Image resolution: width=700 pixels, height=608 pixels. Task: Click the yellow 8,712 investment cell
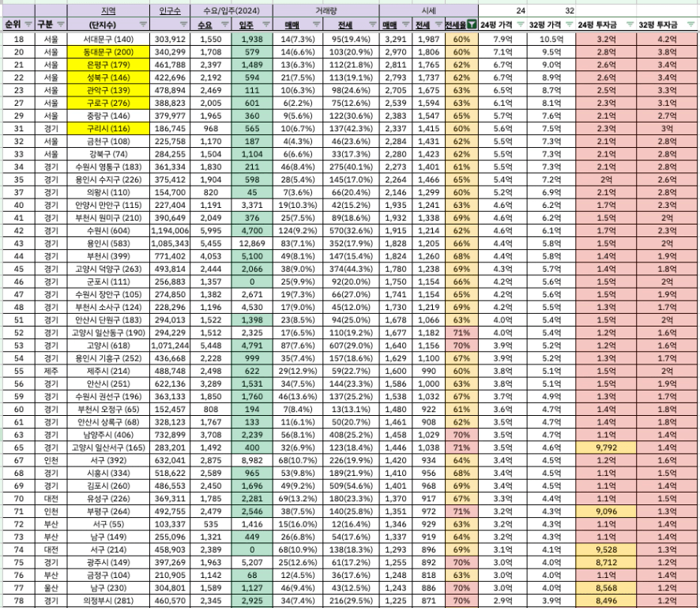coord(606,562)
